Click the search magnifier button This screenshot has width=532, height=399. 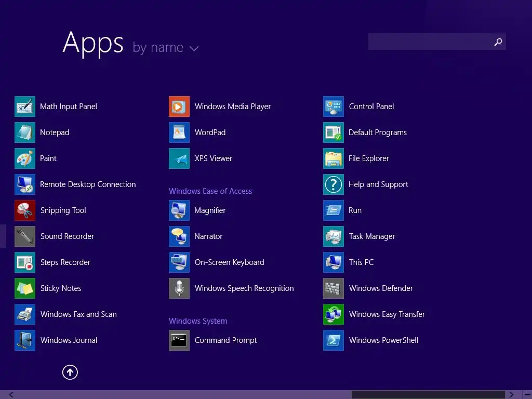click(498, 42)
